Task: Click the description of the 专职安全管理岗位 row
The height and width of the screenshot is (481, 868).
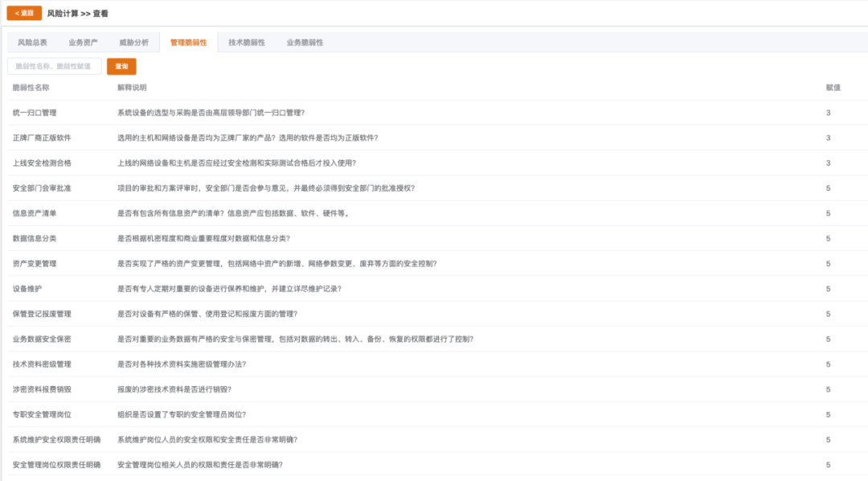Action: click(x=182, y=414)
